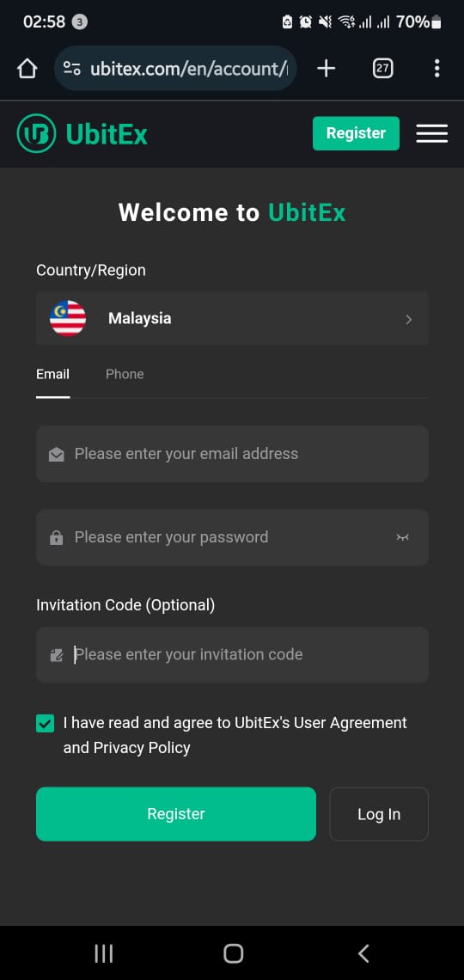Open a new browser tab
Screen dimensions: 464x980
tap(326, 68)
